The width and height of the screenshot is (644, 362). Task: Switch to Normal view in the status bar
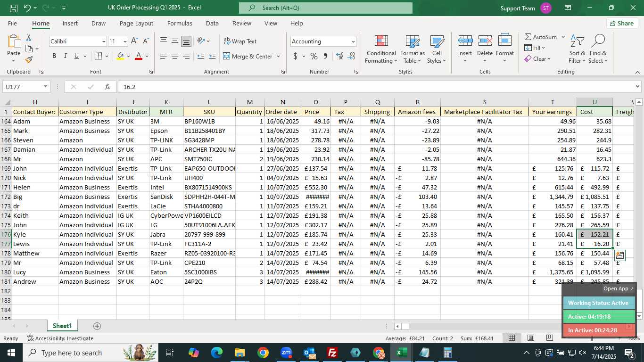[x=512, y=338]
